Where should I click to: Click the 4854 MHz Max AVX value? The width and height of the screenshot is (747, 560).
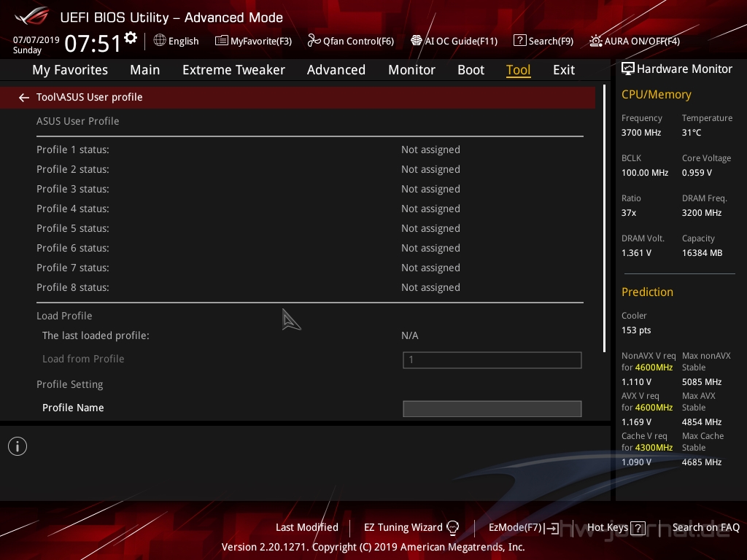pos(701,422)
